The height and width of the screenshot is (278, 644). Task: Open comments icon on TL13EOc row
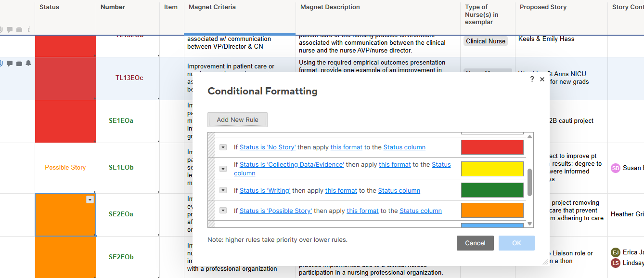coord(10,64)
